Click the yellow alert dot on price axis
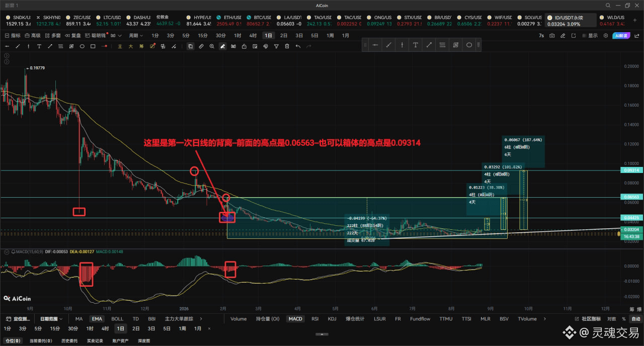 pyautogui.click(x=619, y=233)
